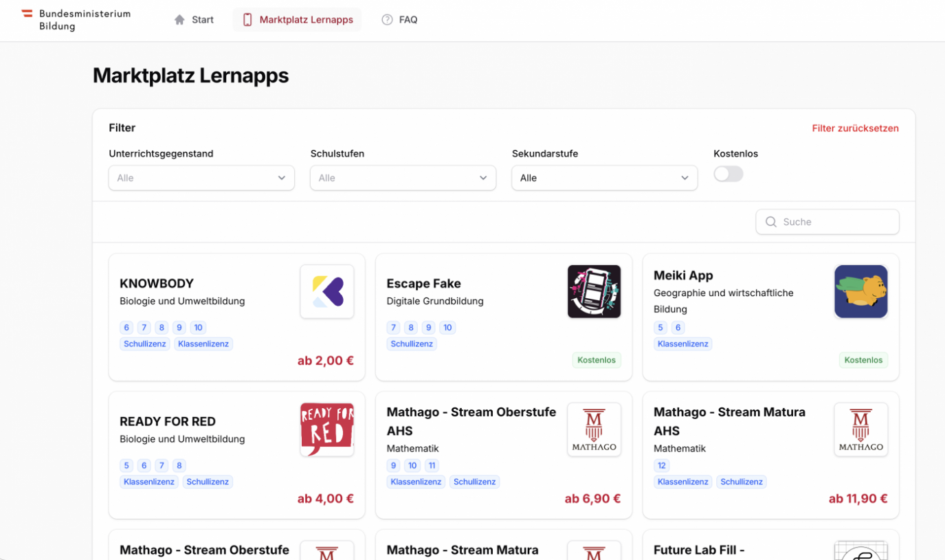Go to the Start navigation tab
Screen dimensions: 945x560
(x=194, y=20)
